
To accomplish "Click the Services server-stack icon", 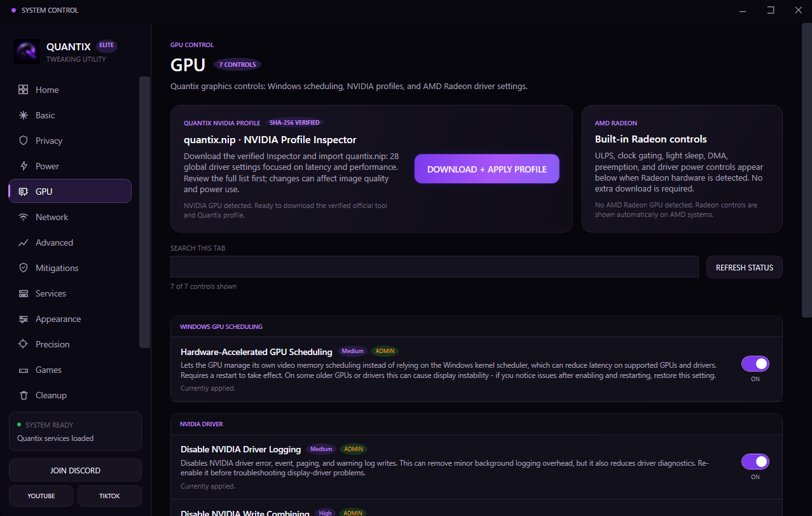I will click(x=24, y=293).
